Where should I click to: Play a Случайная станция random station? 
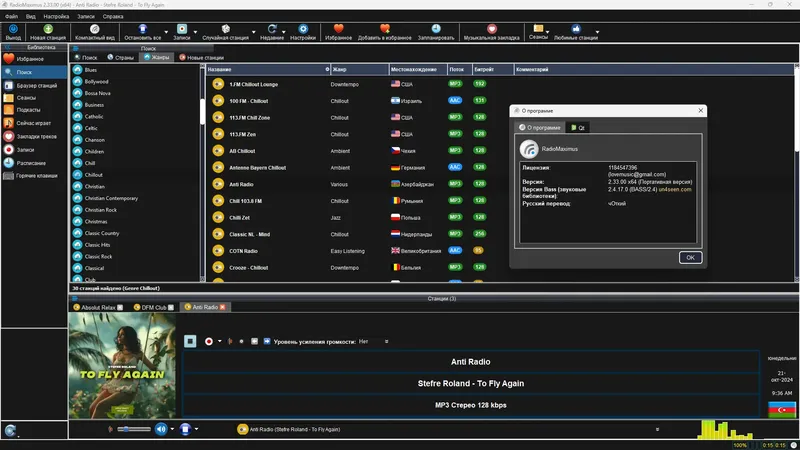click(x=226, y=30)
